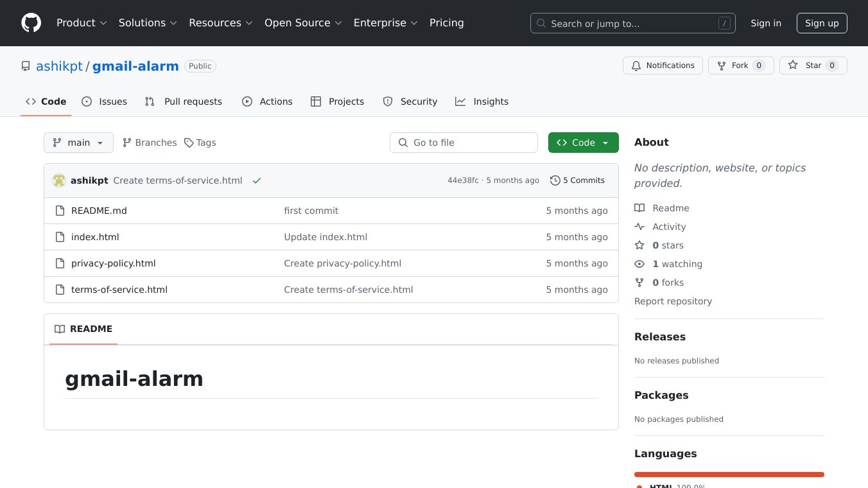The image size is (868, 488).
Task: Open the Product navigation menu
Action: 82,23
